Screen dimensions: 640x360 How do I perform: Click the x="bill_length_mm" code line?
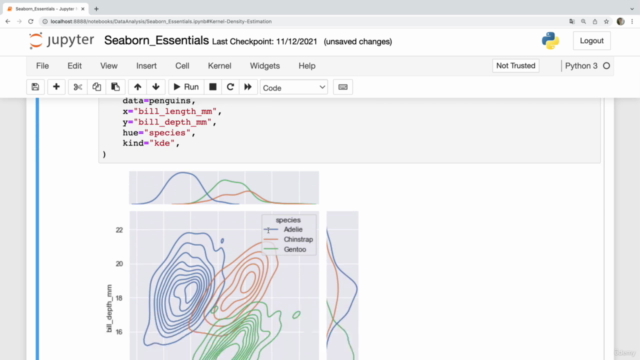point(172,111)
